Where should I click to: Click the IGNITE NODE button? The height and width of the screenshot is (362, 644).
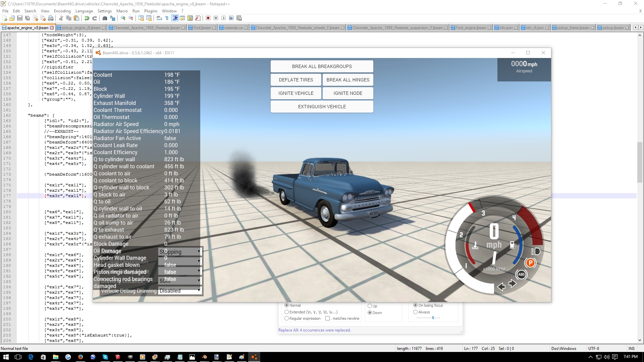tap(348, 93)
